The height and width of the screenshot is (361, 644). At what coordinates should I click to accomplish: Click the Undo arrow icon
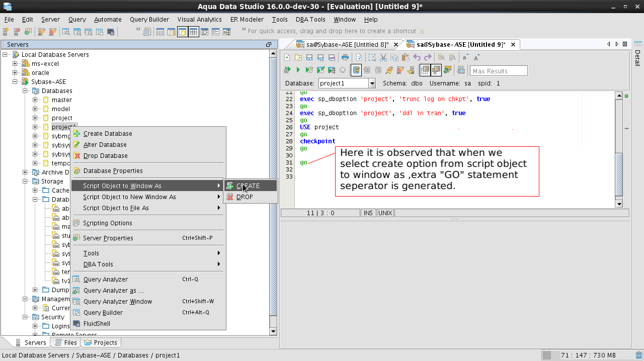(417, 58)
